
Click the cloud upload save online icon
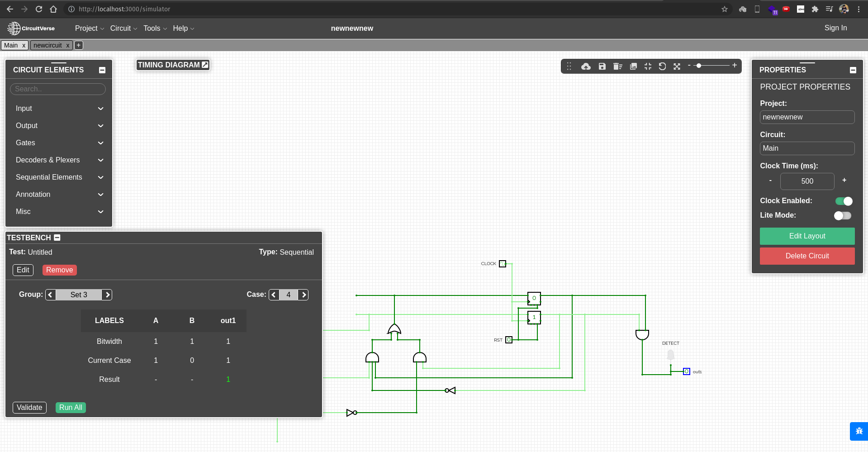coord(586,67)
